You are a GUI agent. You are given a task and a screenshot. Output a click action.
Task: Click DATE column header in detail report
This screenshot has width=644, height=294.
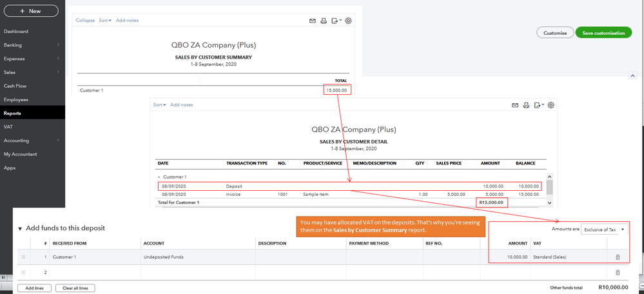162,163
